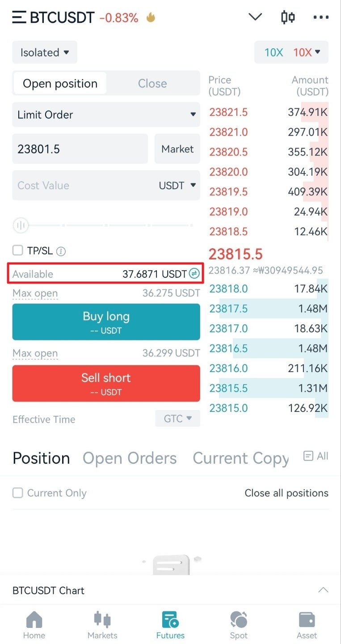Tap the candlestick chart icon
341x644 pixels.
pyautogui.click(x=288, y=17)
